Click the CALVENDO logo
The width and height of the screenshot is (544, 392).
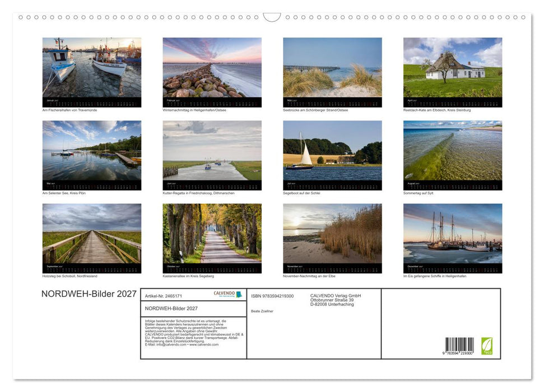point(228,294)
